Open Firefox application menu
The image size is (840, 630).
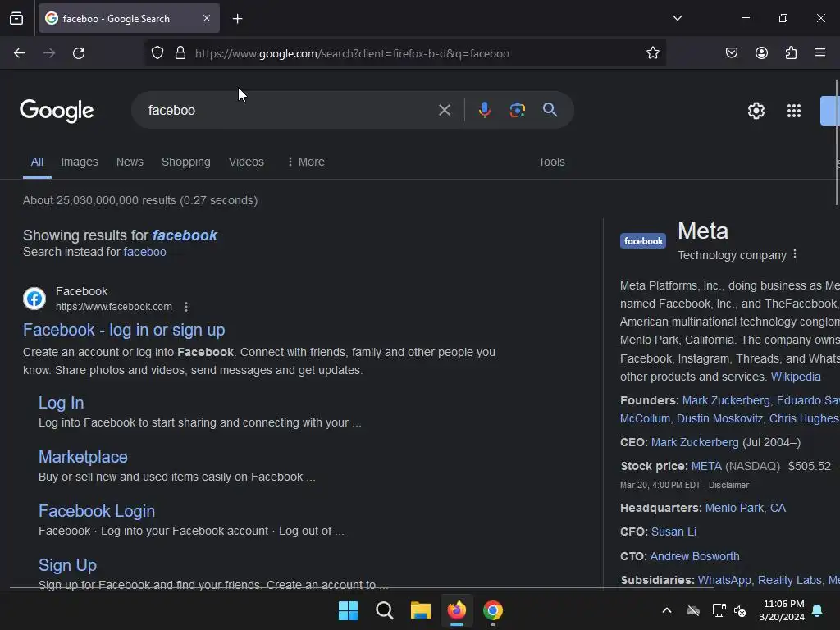click(820, 53)
